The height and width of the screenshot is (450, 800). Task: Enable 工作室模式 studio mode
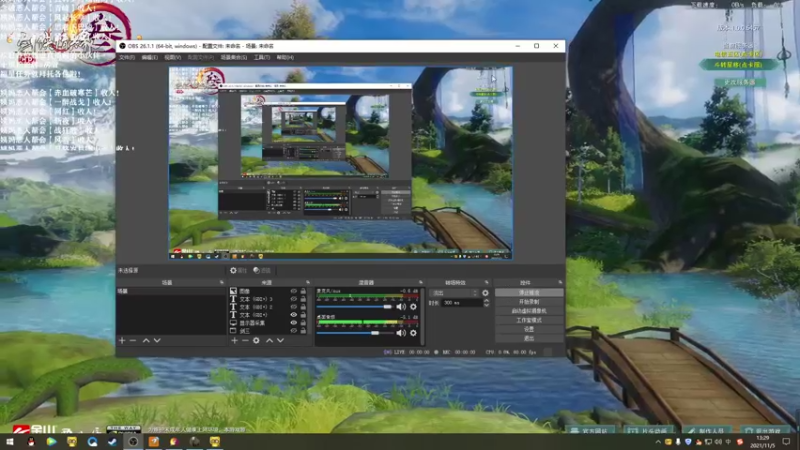[x=529, y=320]
